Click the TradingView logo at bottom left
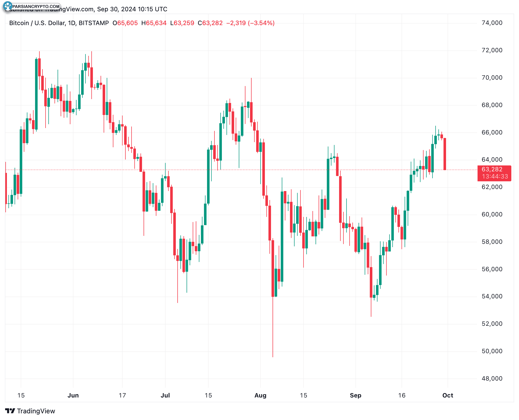Viewport: 519px width, 420px height. [x=30, y=411]
